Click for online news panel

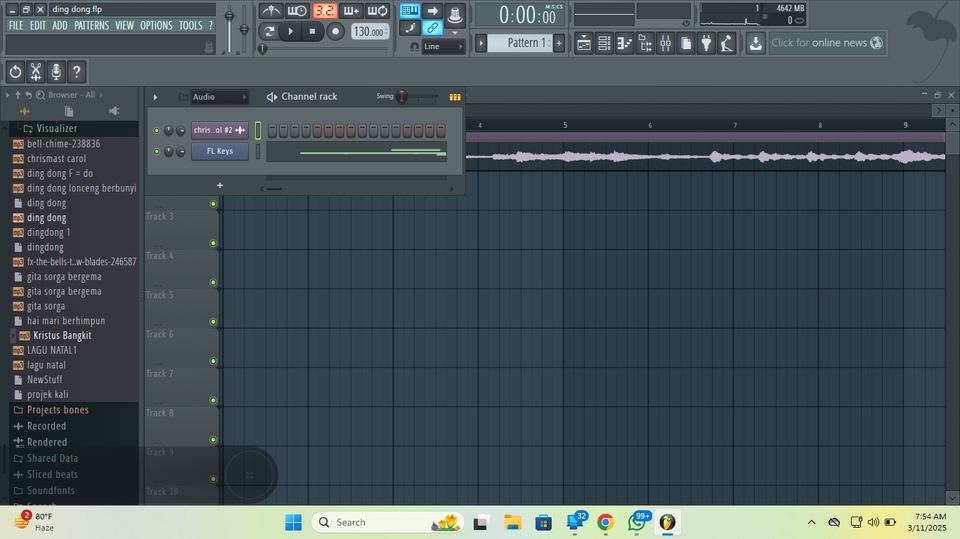pyautogui.click(x=827, y=43)
